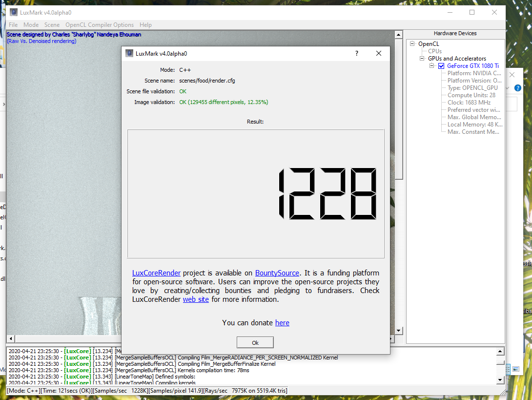Select the 'Clock: 1683 MHz' row
Viewport: 532px width, 400px height.
click(x=469, y=103)
